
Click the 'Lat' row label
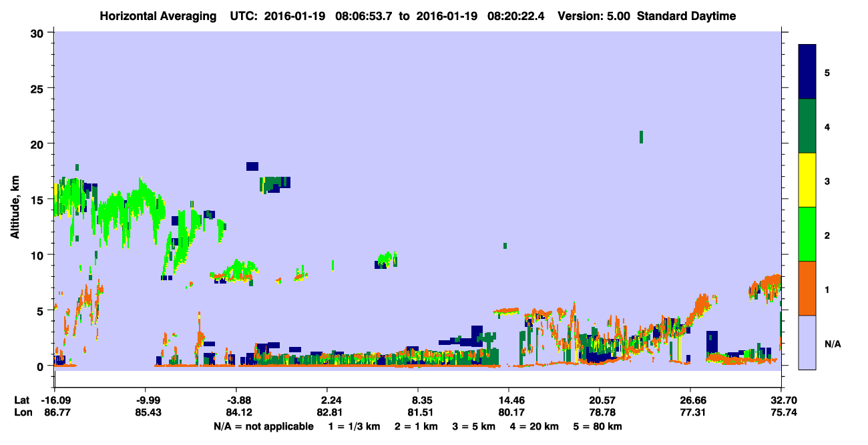(x=22, y=400)
